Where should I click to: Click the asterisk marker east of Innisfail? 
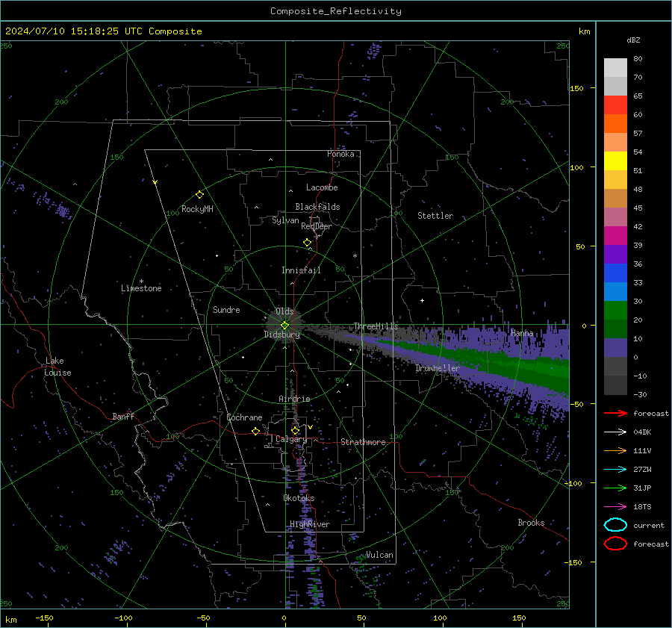355,256
